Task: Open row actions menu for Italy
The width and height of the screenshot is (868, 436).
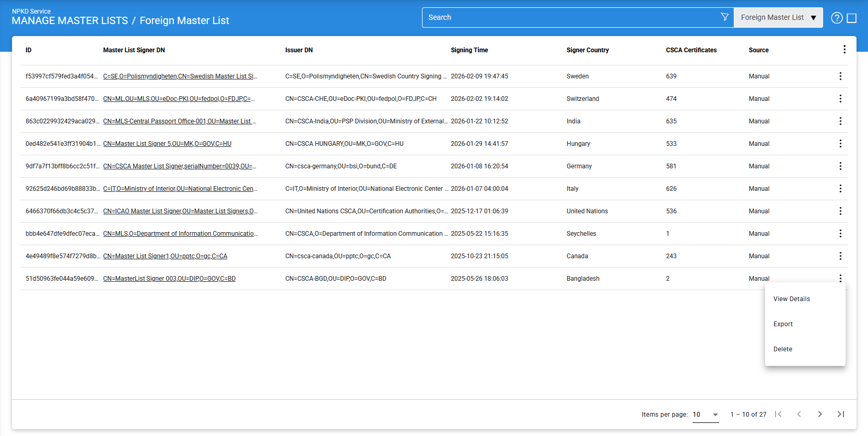Action: [840, 189]
